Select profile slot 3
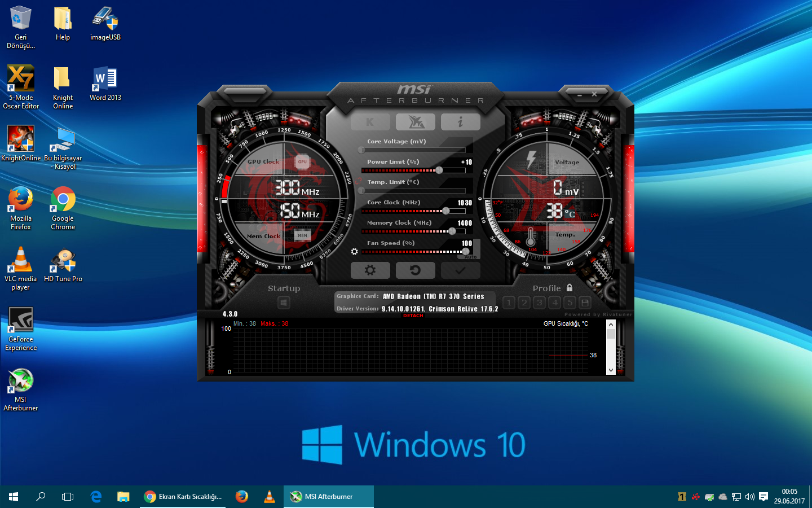Screen dimensions: 812x508 540,303
